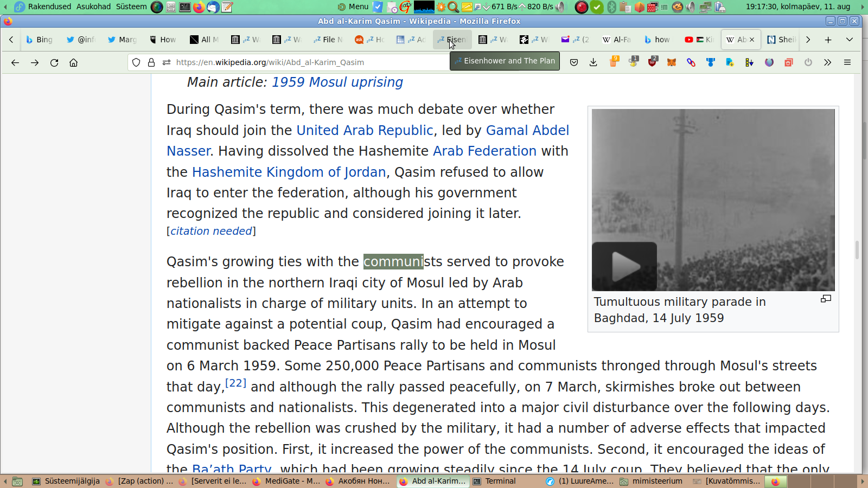This screenshot has height=488, width=868.
Task: Click the grey power-button extension icon
Action: pos(808,62)
